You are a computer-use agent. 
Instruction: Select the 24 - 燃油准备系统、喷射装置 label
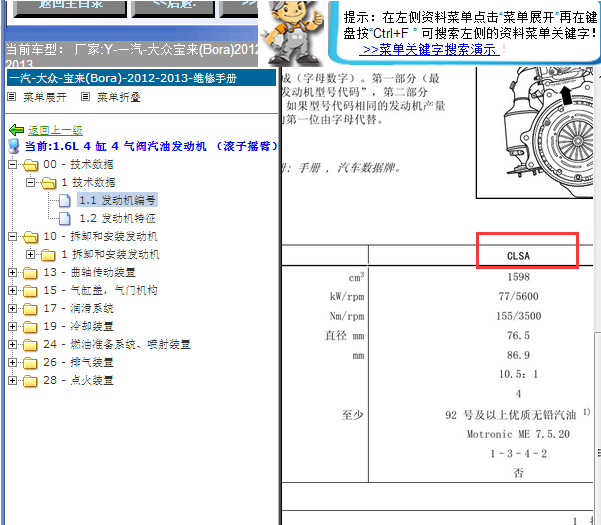pyautogui.click(x=117, y=345)
